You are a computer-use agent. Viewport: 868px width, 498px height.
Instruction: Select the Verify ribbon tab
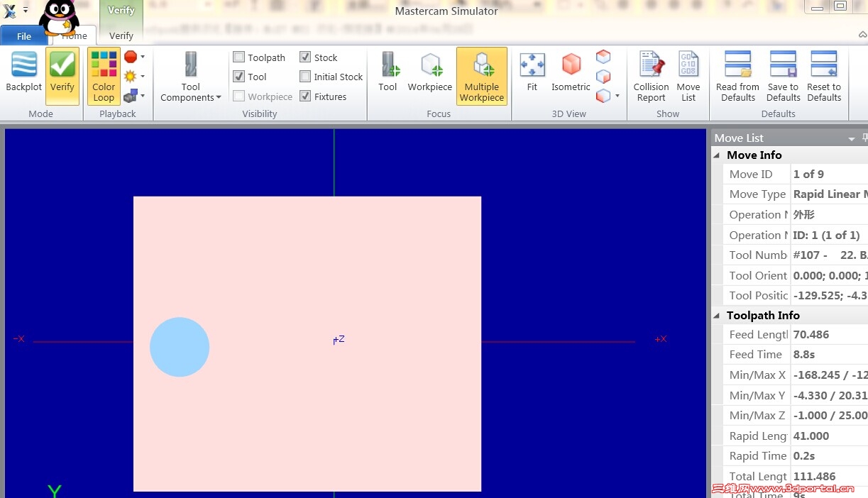click(121, 36)
